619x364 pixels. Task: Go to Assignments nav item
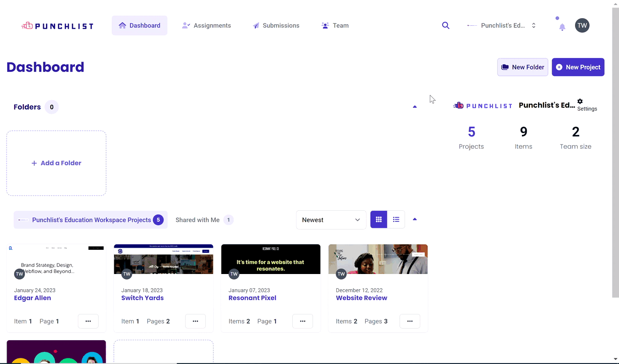click(206, 25)
